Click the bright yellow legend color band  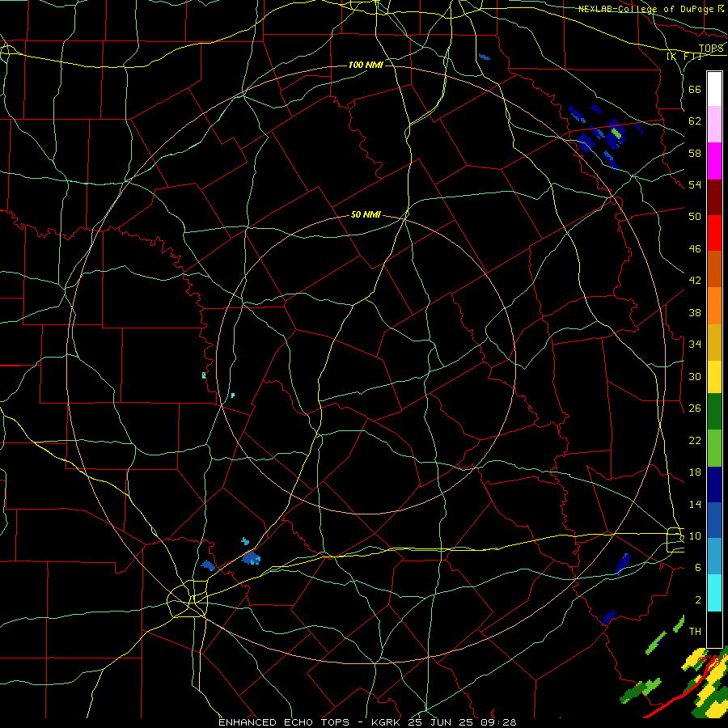coord(714,376)
